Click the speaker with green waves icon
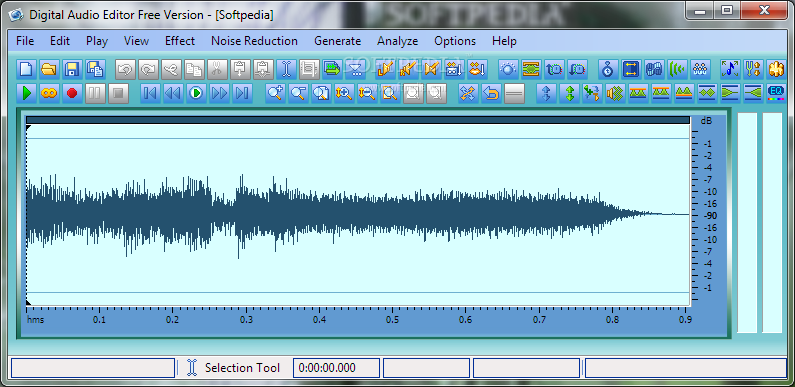795x387 pixels. click(615, 93)
